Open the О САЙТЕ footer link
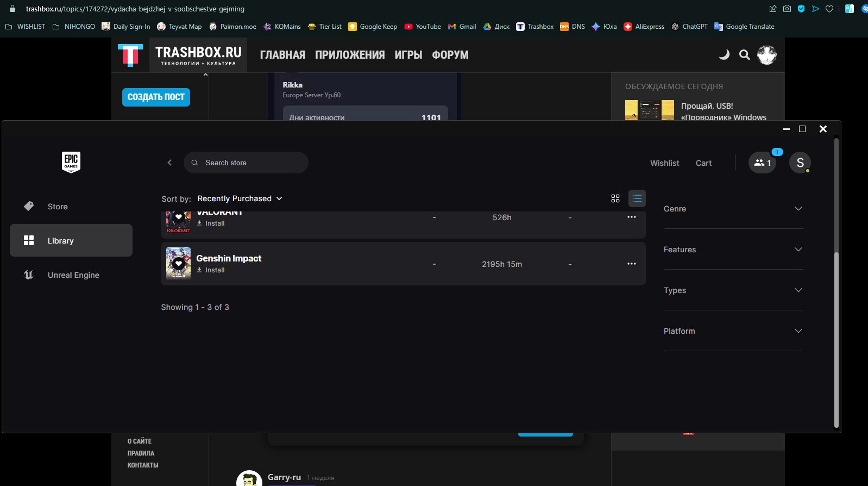Image resolution: width=868 pixels, height=486 pixels. [140, 441]
